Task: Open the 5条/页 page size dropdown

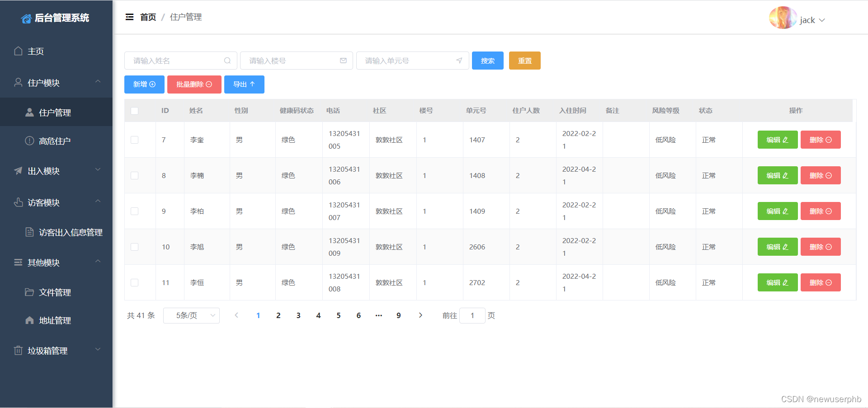Action: click(x=191, y=315)
